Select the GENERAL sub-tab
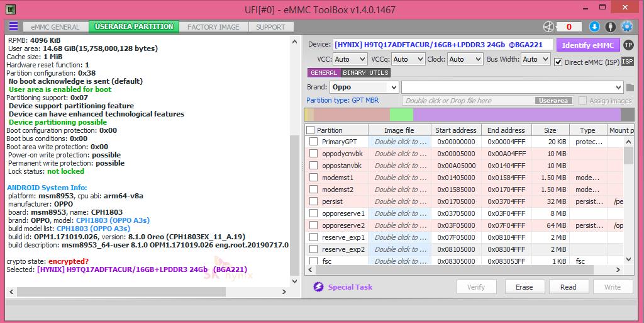 [324, 73]
